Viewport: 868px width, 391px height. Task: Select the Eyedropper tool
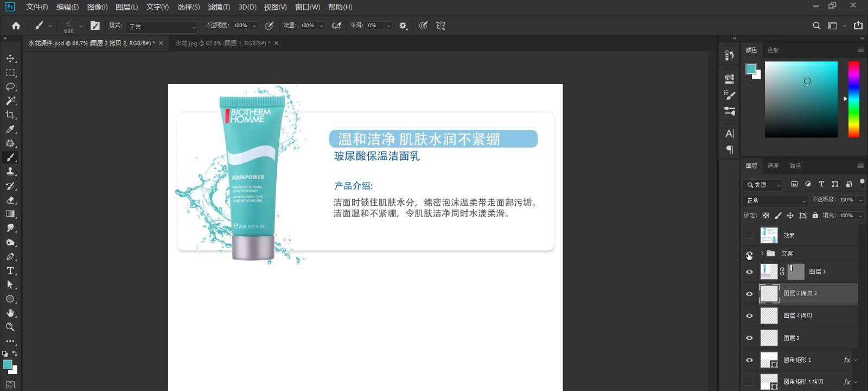pyautogui.click(x=10, y=129)
